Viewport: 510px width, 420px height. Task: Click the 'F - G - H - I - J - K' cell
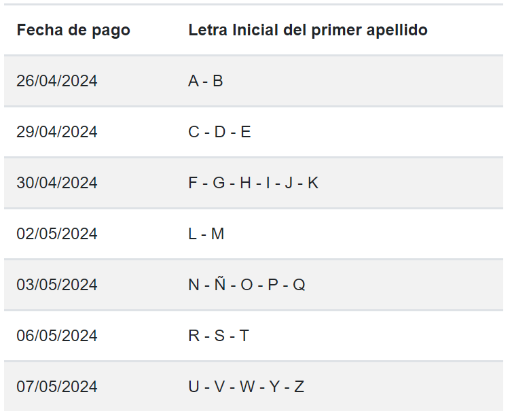(x=253, y=183)
